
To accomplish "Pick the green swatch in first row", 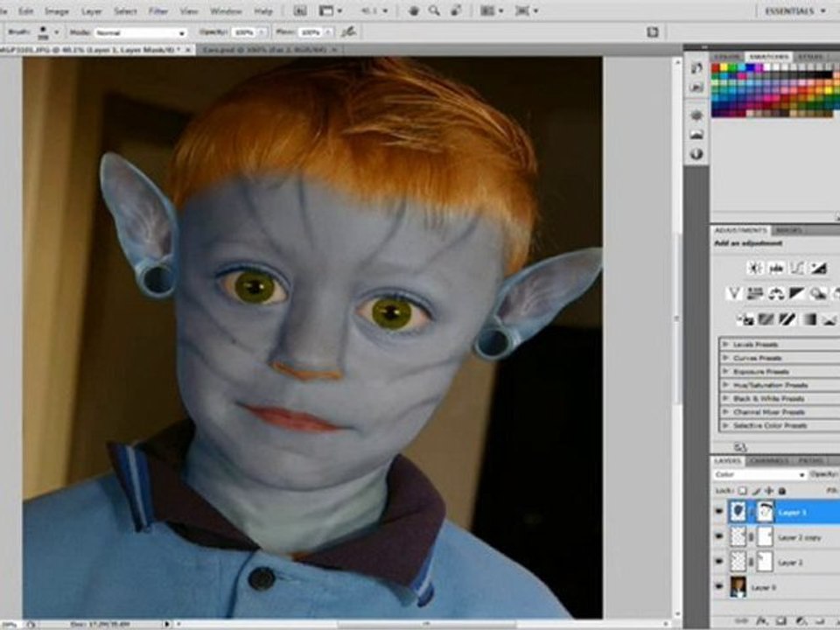I will point(732,67).
